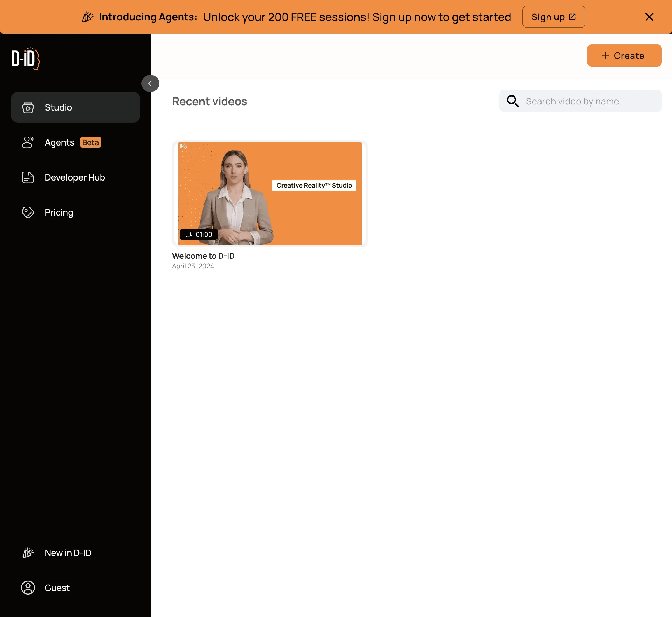This screenshot has width=672, height=617.
Task: Click the party popper banner icon
Action: click(88, 17)
